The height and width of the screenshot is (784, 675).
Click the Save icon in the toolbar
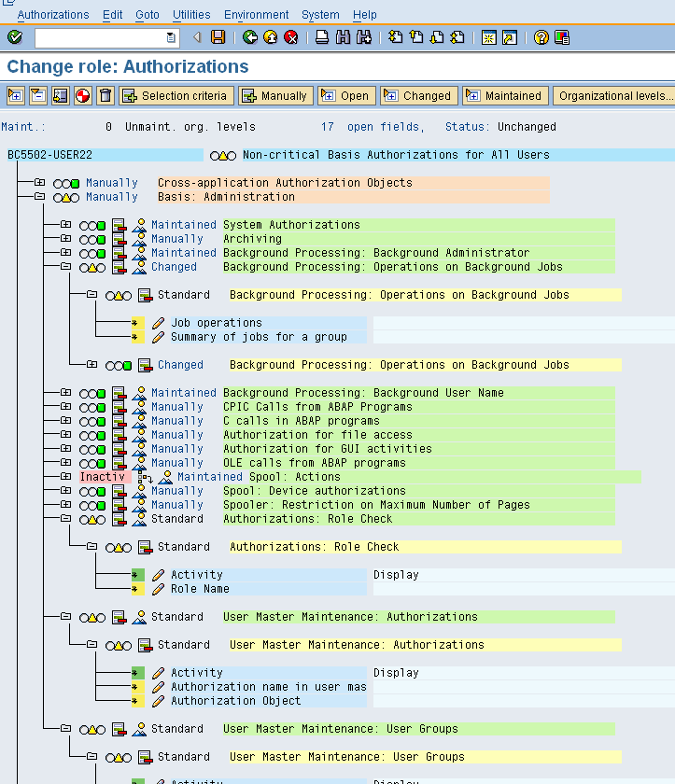point(218,37)
